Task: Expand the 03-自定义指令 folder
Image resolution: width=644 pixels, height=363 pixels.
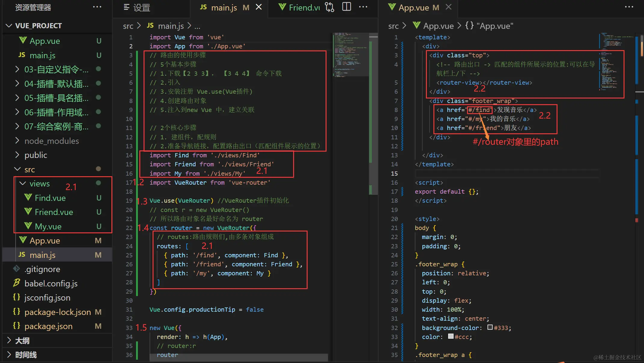Action: tap(17, 69)
